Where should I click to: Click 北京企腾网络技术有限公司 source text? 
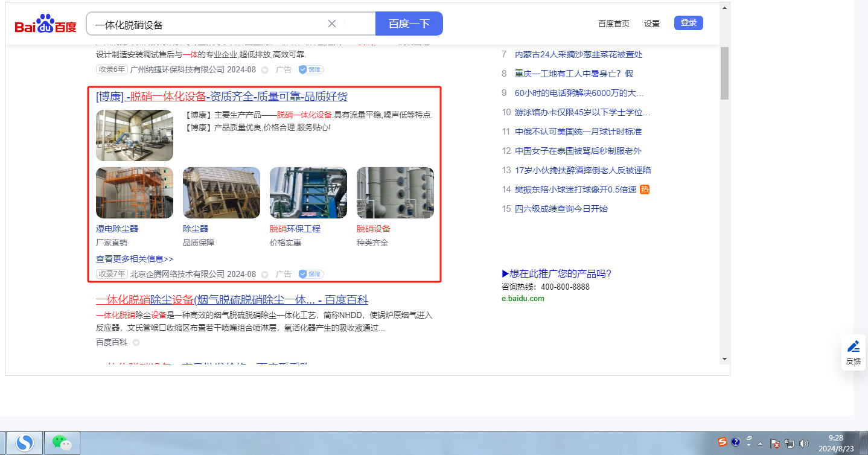[x=177, y=274]
